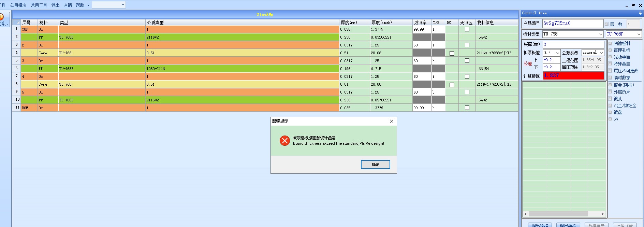Click the 0.196 thickness cell
The height and width of the screenshot is (227, 644).
pos(355,69)
